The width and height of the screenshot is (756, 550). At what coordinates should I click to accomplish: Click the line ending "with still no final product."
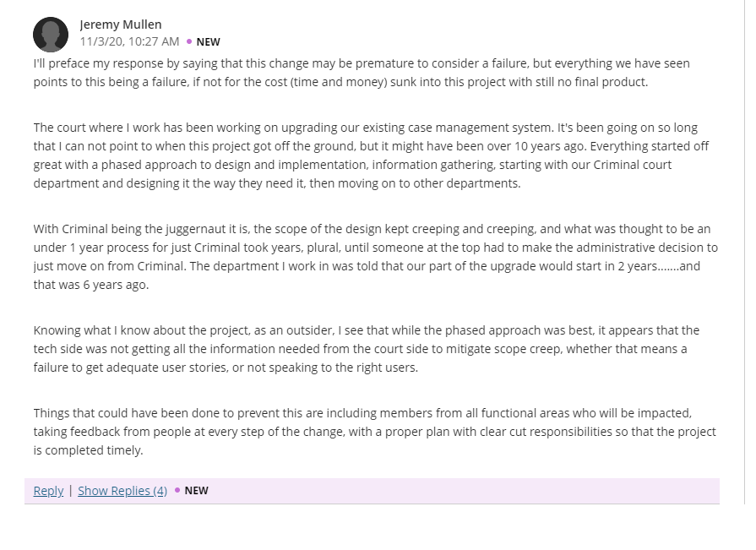(x=340, y=82)
